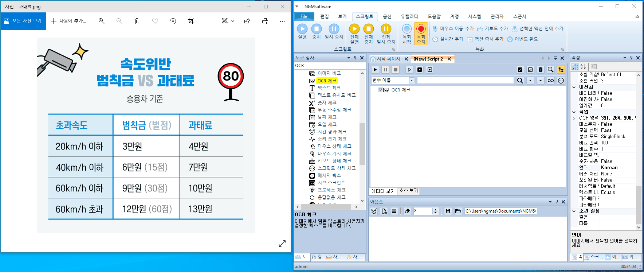Image resolution: width=644 pixels, height=272 pixels.
Task: Delete photo using trash icon in Photos
Action: tap(137, 21)
